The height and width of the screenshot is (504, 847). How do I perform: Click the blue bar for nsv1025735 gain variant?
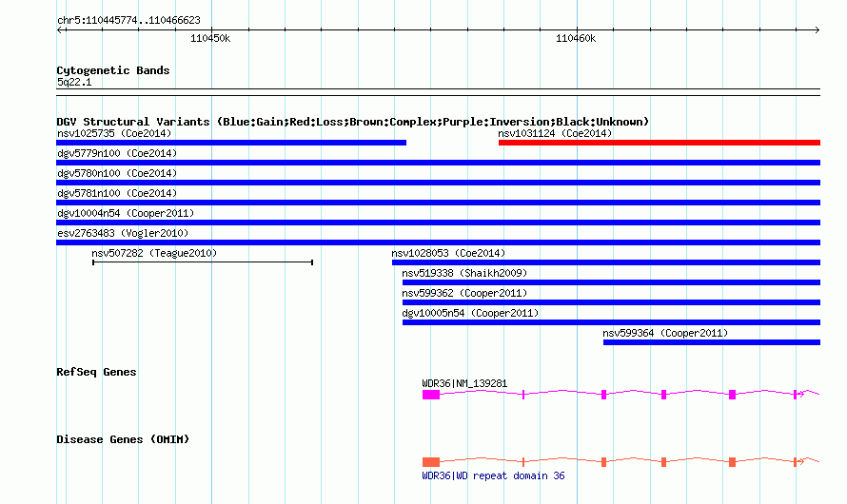coord(231,143)
